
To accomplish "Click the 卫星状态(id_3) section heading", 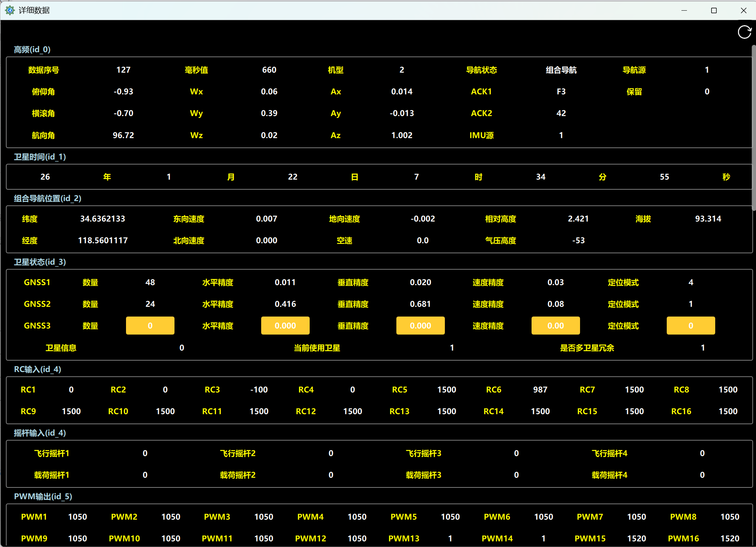I will 40,262.
